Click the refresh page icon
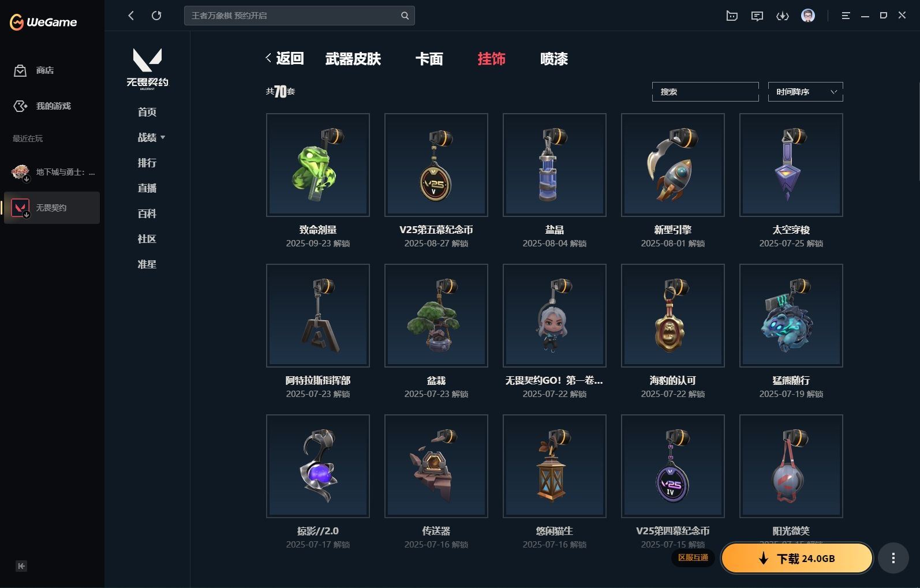 coord(156,16)
